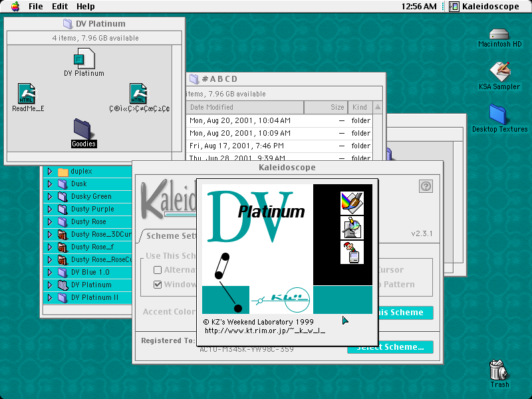Open the Edit menu
532x399 pixels.
[60, 7]
